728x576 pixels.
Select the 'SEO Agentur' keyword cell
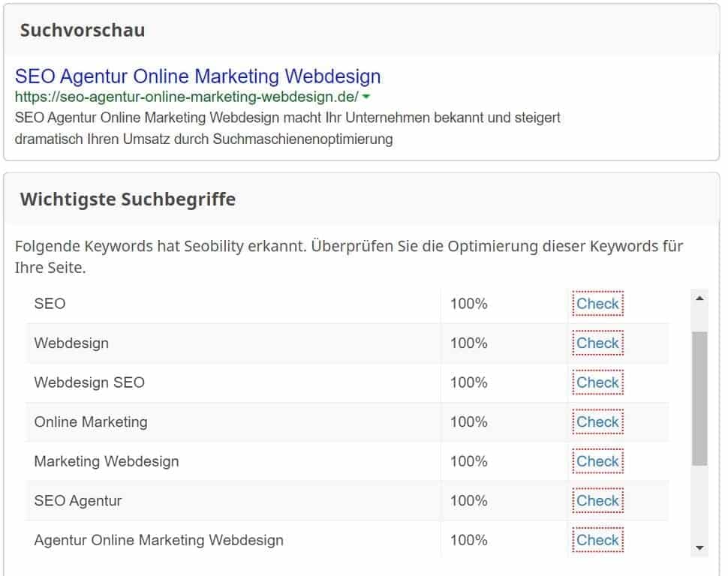point(233,501)
